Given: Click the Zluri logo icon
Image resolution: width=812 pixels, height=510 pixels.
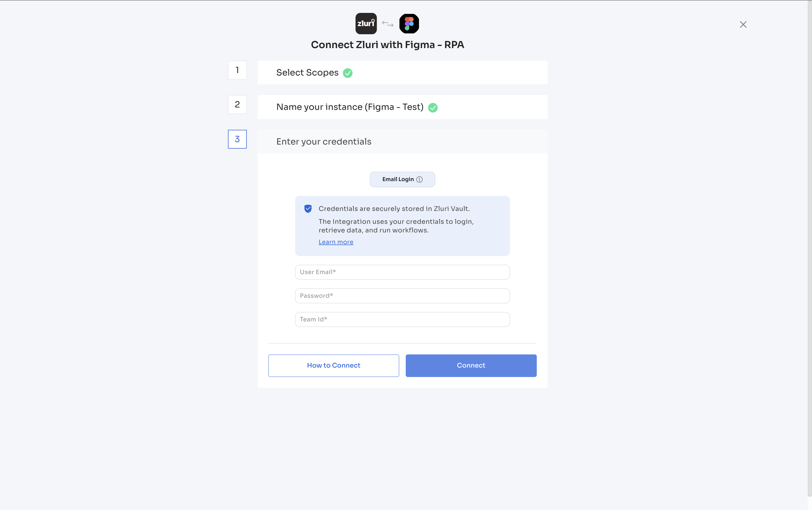Looking at the screenshot, I should (x=366, y=24).
